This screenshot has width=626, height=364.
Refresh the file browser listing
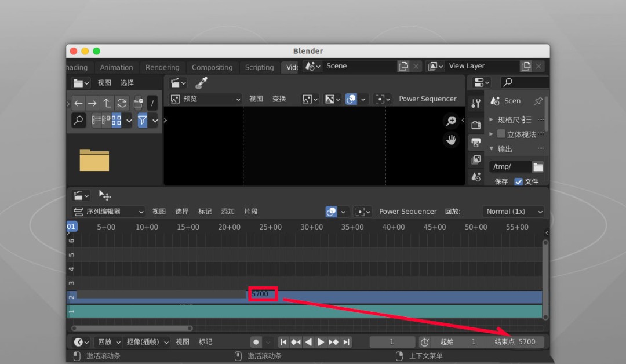click(x=122, y=103)
